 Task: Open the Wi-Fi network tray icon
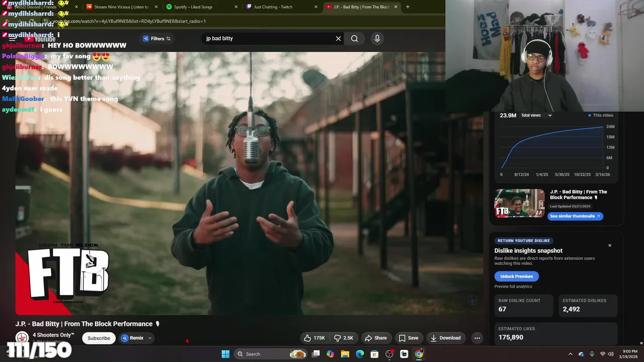pyautogui.click(x=603, y=354)
